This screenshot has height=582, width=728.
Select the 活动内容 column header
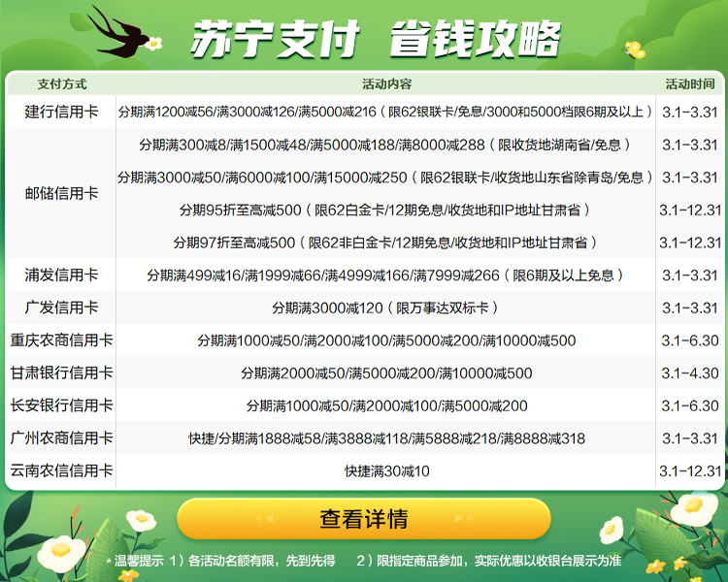tap(386, 83)
